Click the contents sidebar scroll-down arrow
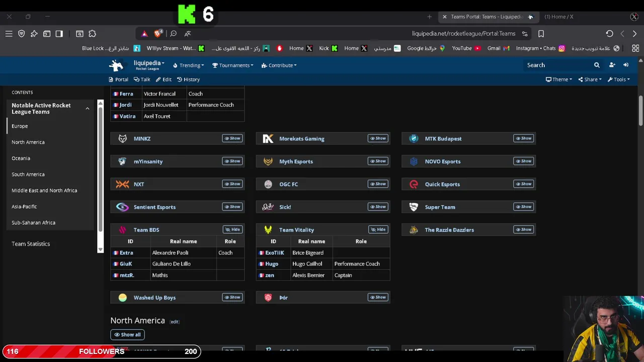644x362 pixels. pyautogui.click(x=100, y=249)
